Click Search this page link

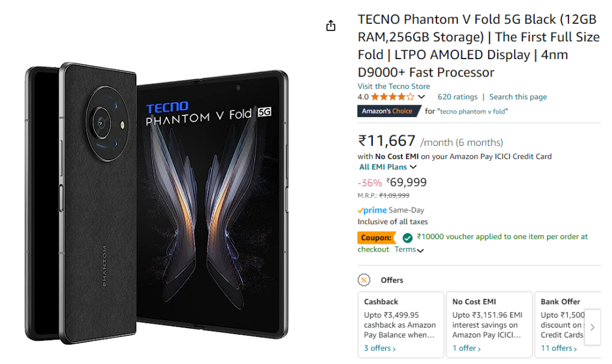(518, 97)
